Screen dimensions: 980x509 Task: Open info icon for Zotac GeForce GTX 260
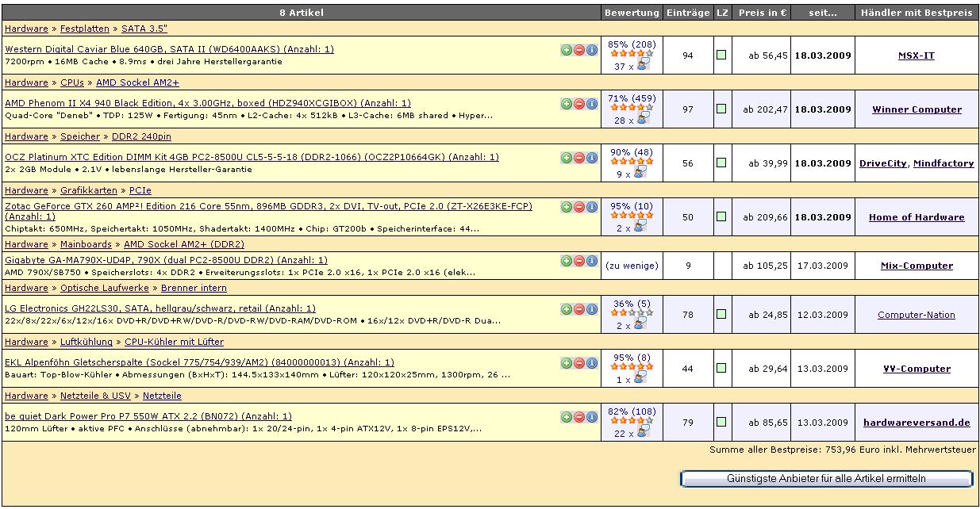[591, 207]
